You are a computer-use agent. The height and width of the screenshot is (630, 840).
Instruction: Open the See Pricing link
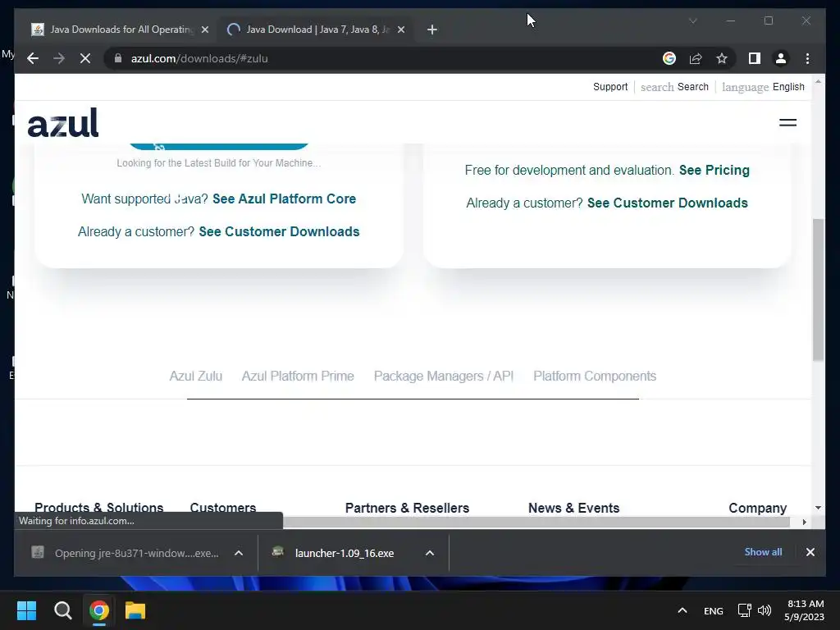point(714,170)
